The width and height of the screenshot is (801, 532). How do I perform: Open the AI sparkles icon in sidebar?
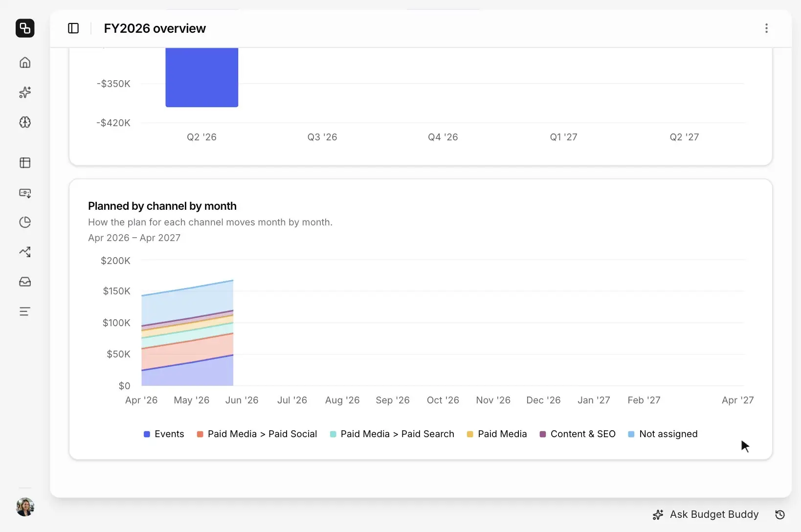[25, 92]
